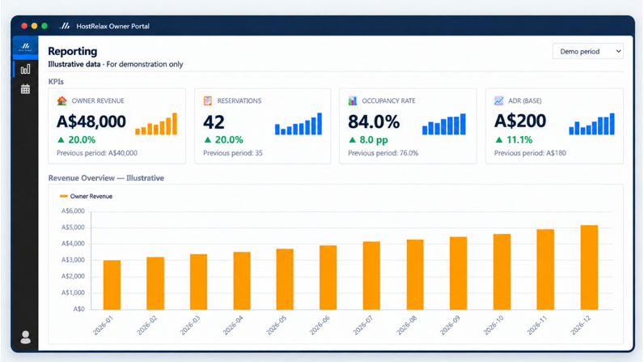Click the 2026-11 revenue bar
Viewport: 644px width, 362px height.
pos(545,269)
